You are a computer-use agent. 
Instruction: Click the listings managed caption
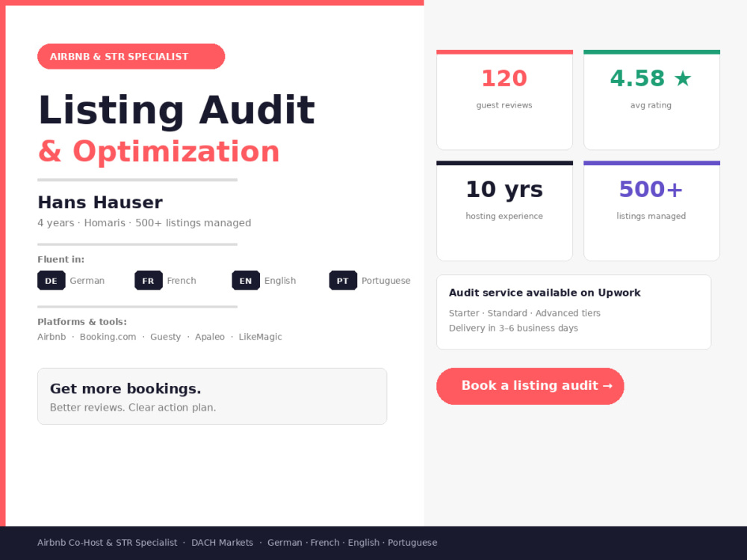coord(651,217)
